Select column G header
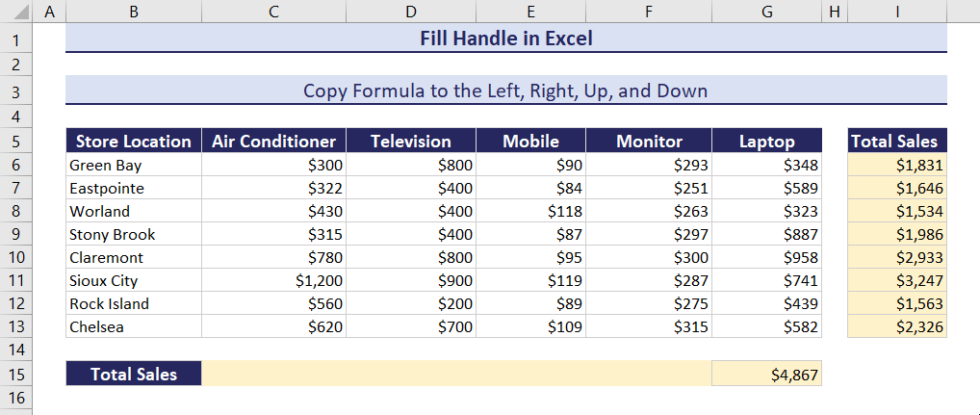This screenshot has height=415, width=980. click(766, 12)
